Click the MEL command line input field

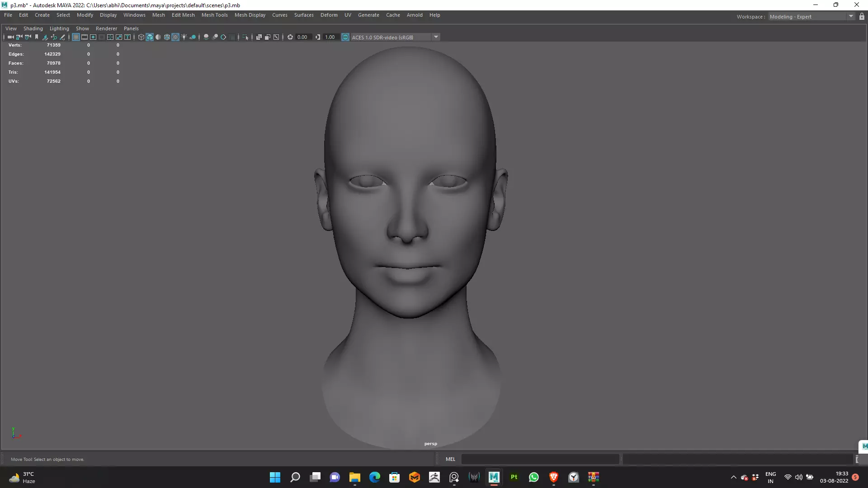540,459
